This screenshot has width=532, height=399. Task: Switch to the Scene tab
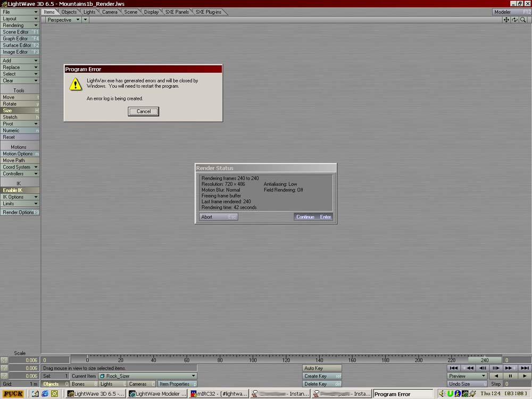(x=131, y=12)
